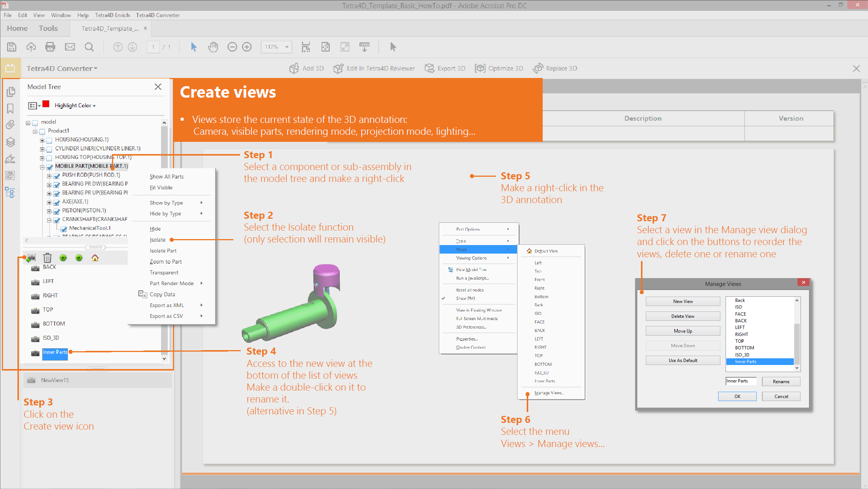Click Rename in Manage Views dialog
Image resolution: width=868 pixels, height=489 pixels.
(x=781, y=381)
